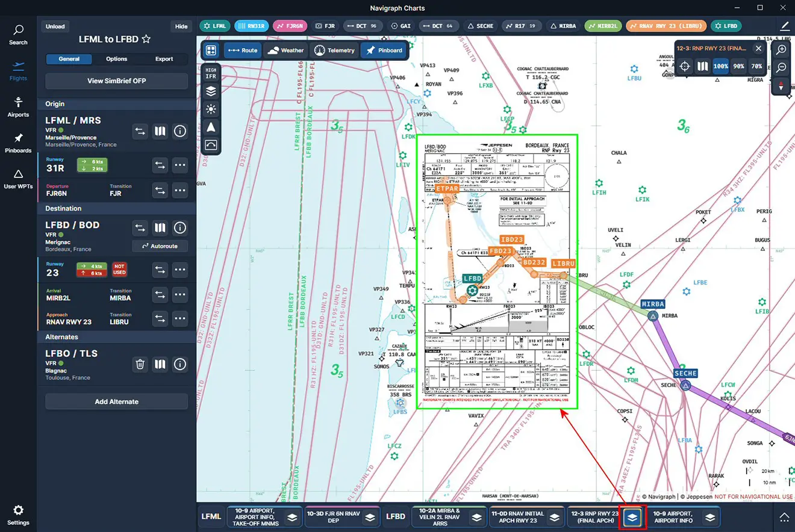Select RNAV RWY 23 (LIBRU) route chip

coord(666,26)
